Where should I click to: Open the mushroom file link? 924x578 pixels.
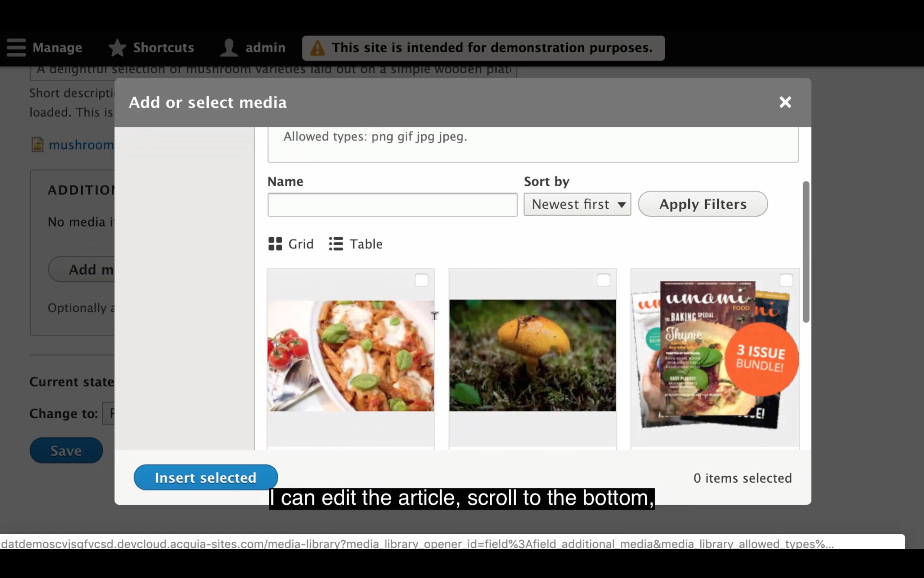(81, 144)
